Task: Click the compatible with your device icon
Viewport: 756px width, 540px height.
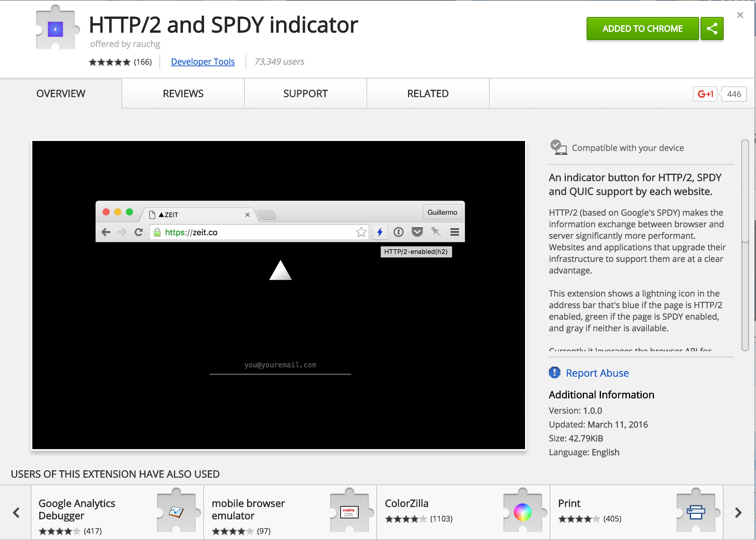Action: pos(559,148)
